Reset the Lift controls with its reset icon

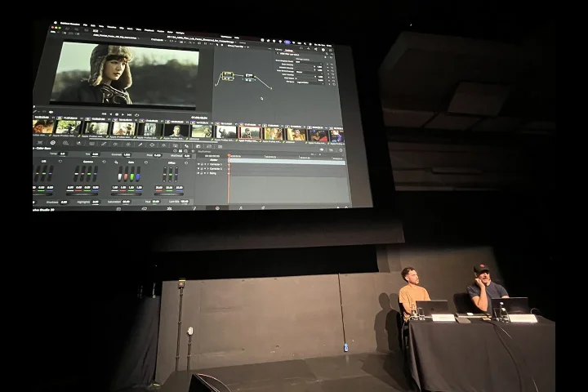coord(60,162)
